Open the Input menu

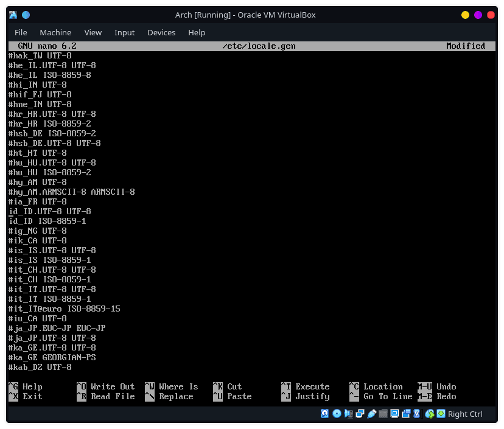124,32
